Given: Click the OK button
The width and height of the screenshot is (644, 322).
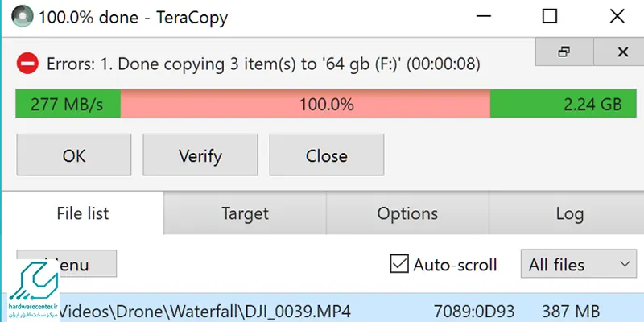Looking at the screenshot, I should pyautogui.click(x=74, y=155).
